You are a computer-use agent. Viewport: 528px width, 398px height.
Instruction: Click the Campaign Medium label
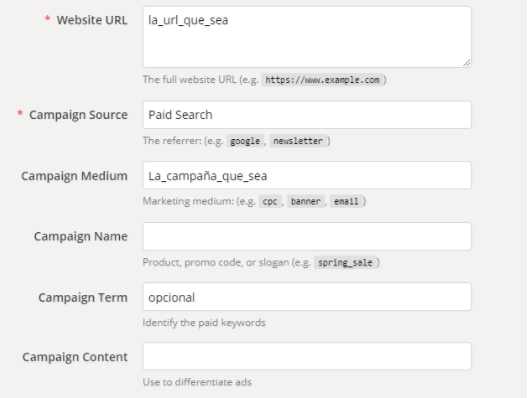point(74,176)
